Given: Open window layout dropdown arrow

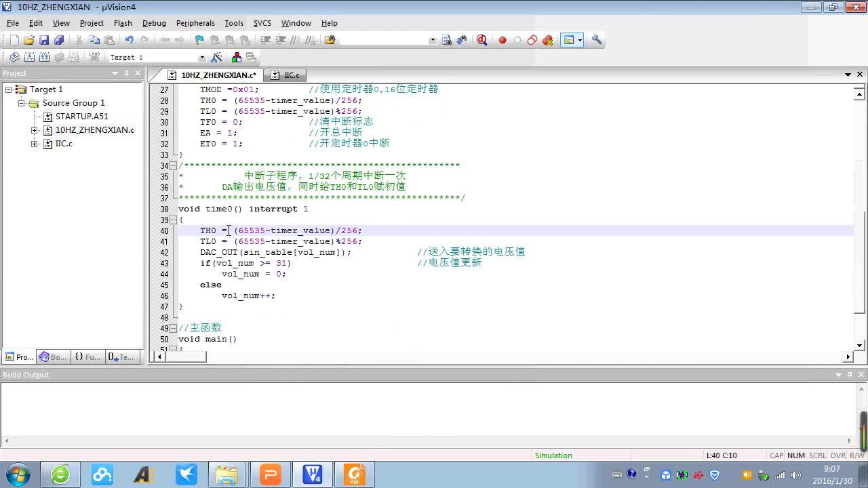Looking at the screenshot, I should tap(580, 40).
